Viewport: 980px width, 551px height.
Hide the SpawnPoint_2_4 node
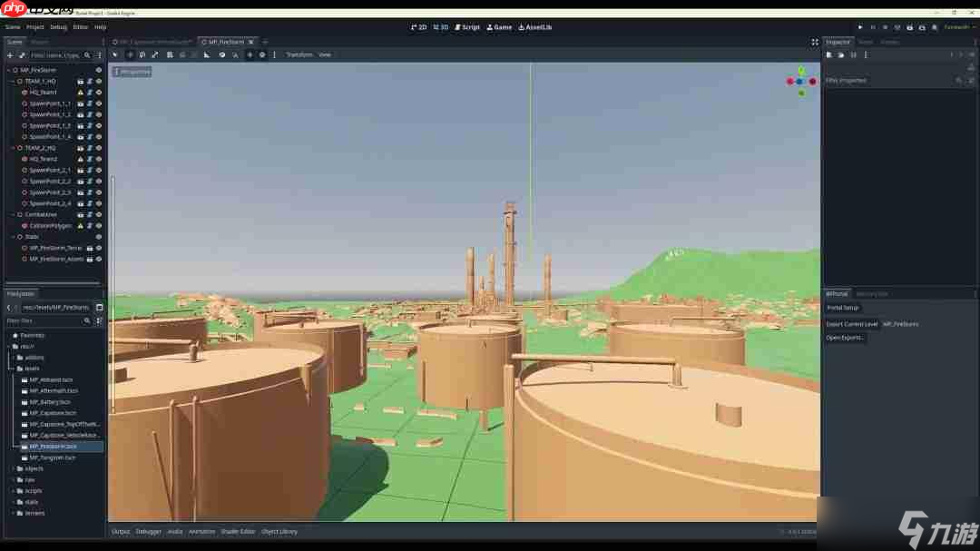click(99, 204)
